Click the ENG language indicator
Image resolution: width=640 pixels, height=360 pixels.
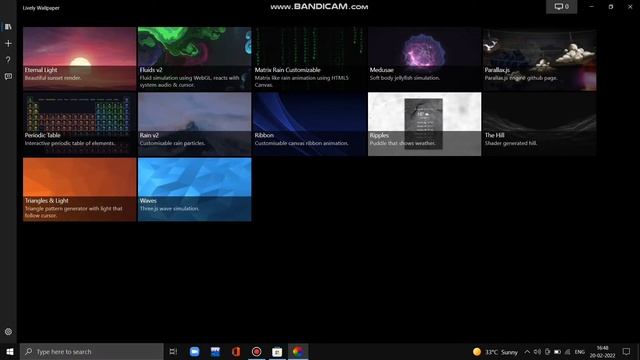580,351
